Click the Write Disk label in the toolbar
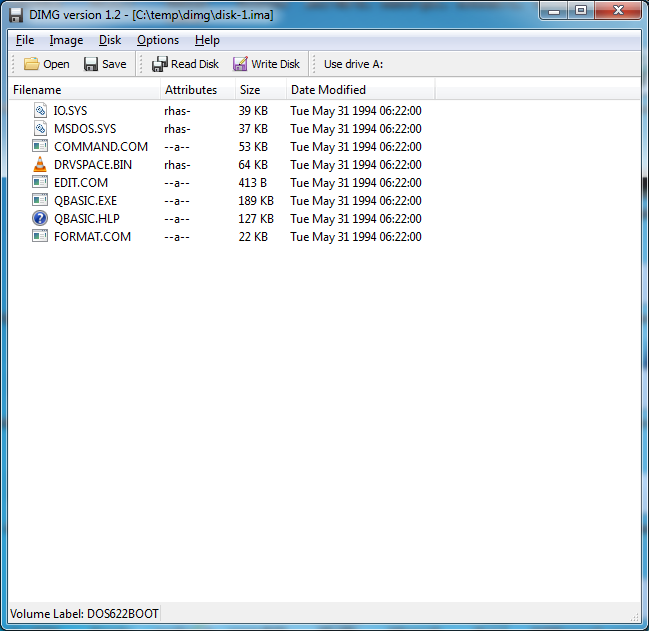The width and height of the screenshot is (649, 631). [x=275, y=64]
